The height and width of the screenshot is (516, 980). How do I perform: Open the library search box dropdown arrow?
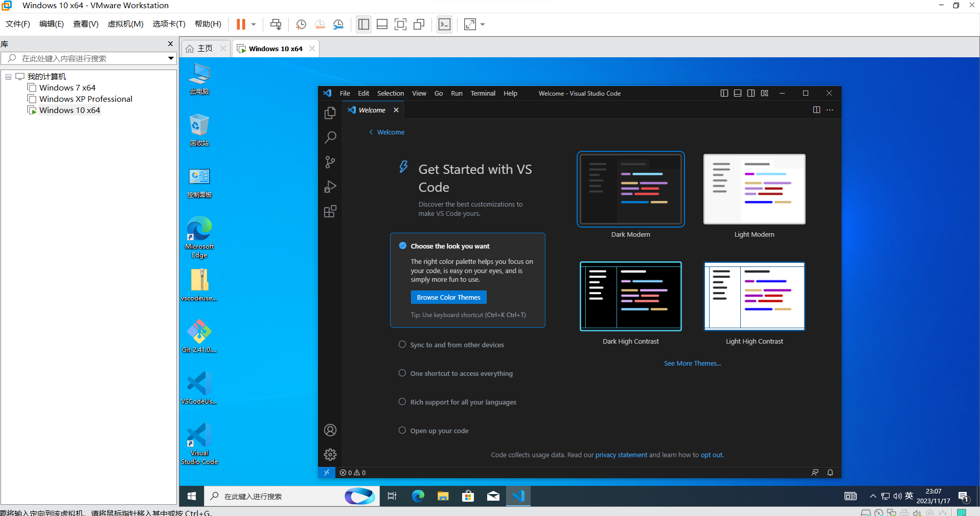[x=171, y=58]
